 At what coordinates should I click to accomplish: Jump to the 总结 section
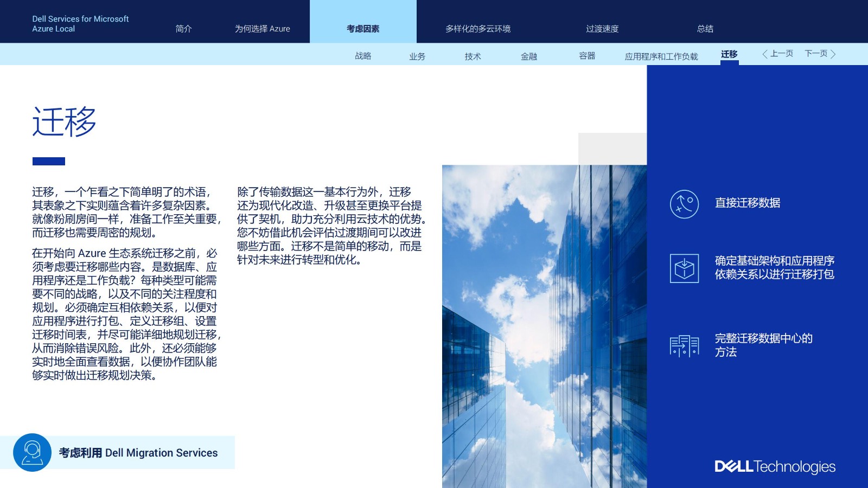pos(705,29)
